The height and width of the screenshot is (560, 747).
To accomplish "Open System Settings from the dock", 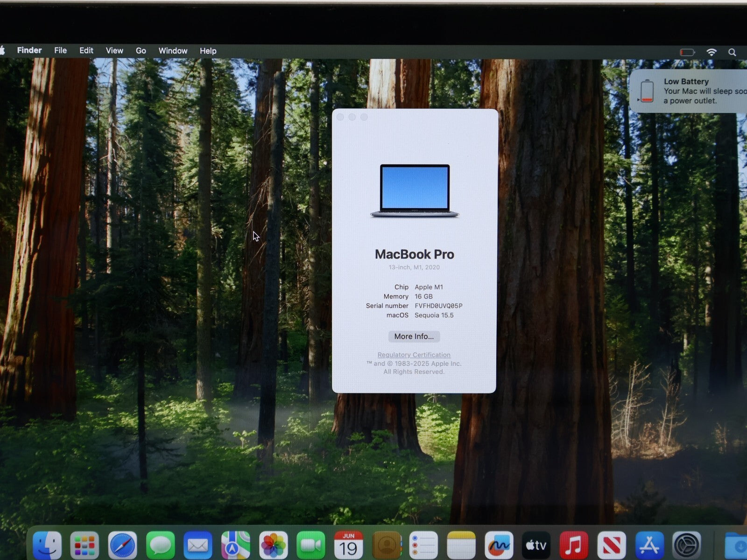I will click(x=687, y=545).
